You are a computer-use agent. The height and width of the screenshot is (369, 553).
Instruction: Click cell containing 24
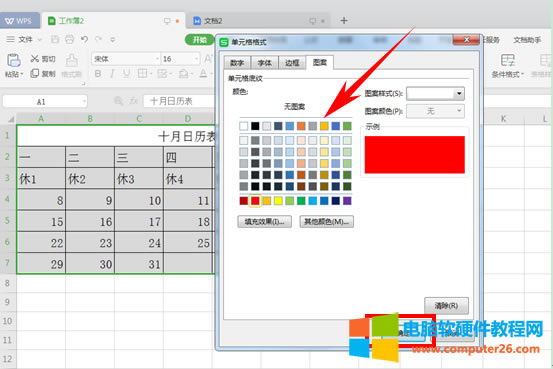(139, 243)
